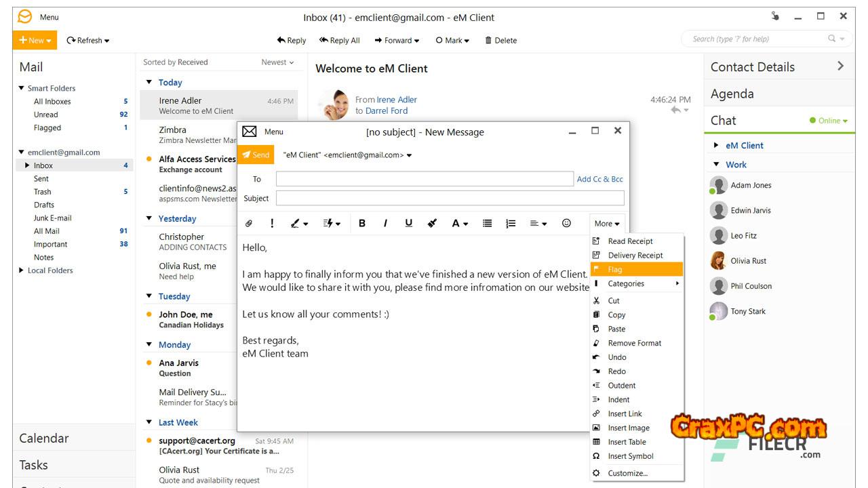
Task: Select Read Receipt menu option
Action: (630, 241)
